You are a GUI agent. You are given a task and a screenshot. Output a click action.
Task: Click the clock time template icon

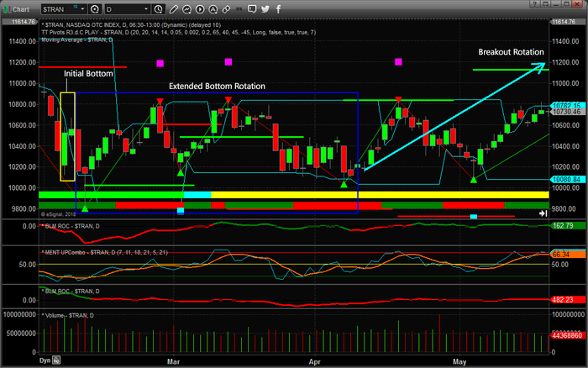point(158,8)
